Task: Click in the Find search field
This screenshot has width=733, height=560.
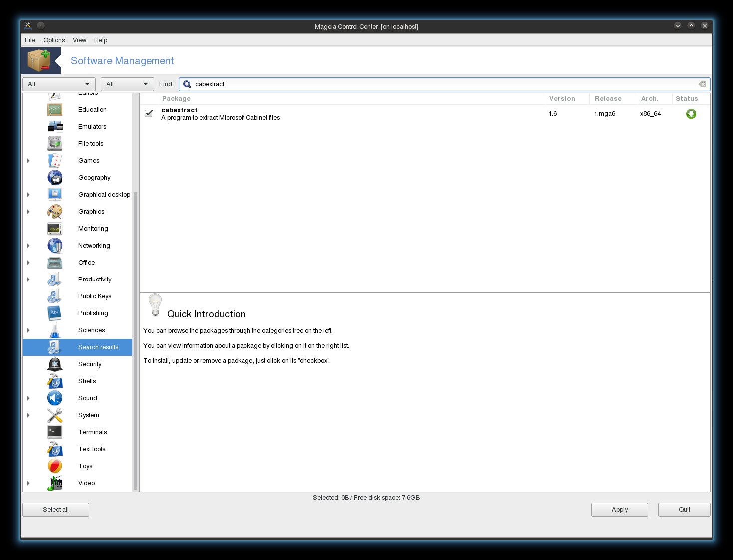Action: click(x=444, y=84)
